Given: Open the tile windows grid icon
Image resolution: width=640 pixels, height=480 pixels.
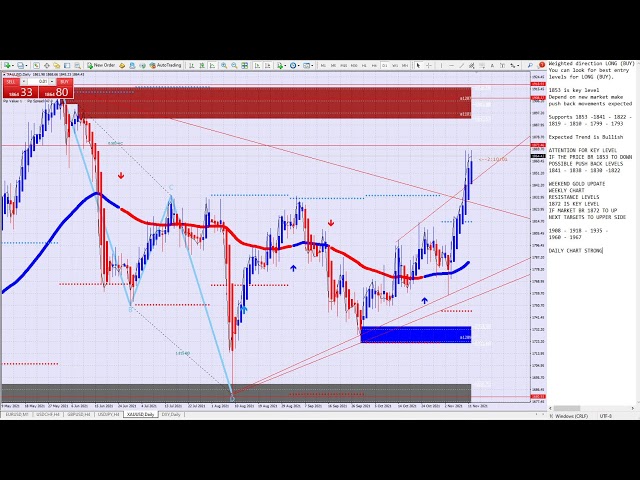Looking at the screenshot, I should pyautogui.click(x=245, y=65).
